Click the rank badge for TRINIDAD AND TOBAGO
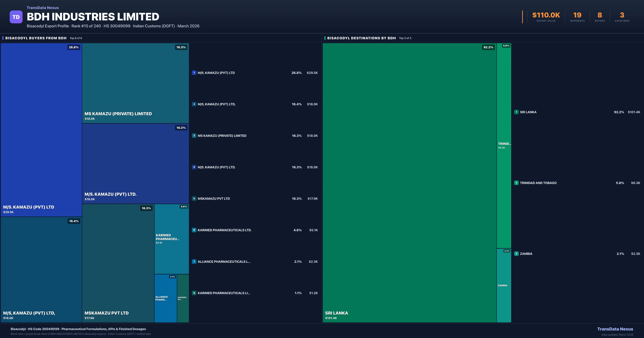The image size is (644, 338). tap(517, 183)
